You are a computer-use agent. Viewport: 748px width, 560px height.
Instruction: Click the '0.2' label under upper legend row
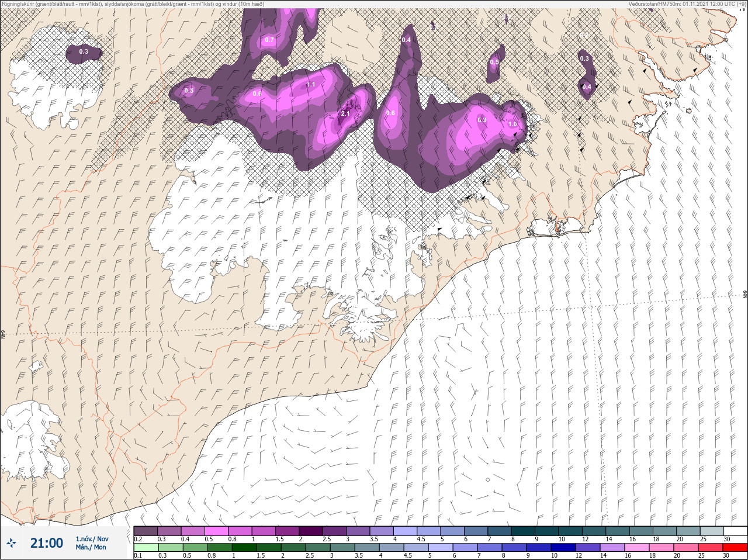pyautogui.click(x=138, y=539)
